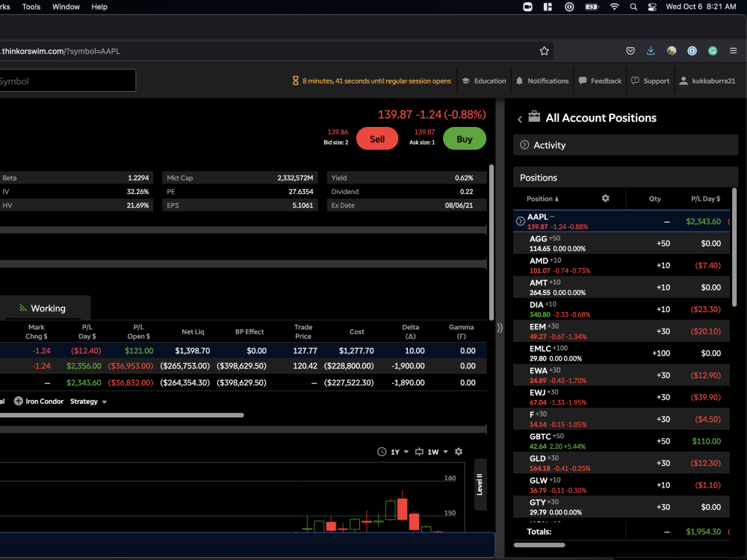The height and width of the screenshot is (560, 747).
Task: Open chart settings gear icon
Action: (x=459, y=452)
